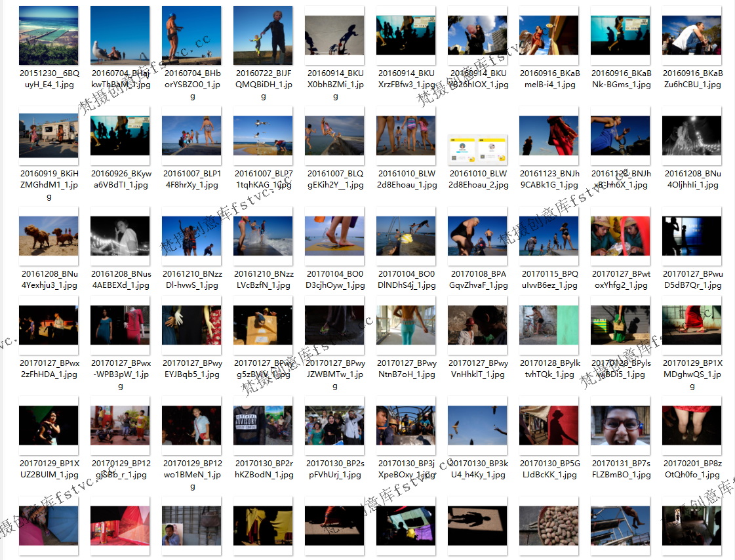Screen dimensions: 735x560
Task: Click file name 20161210_BNzzLVcBzfN_1.jpg
Action: tap(264, 279)
